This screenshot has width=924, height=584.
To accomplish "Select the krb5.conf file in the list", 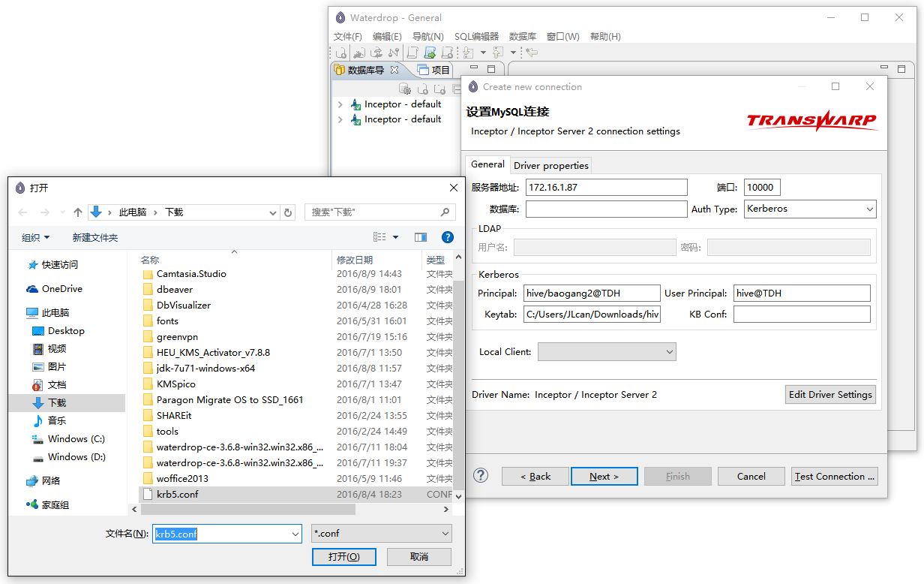I will click(x=296, y=494).
